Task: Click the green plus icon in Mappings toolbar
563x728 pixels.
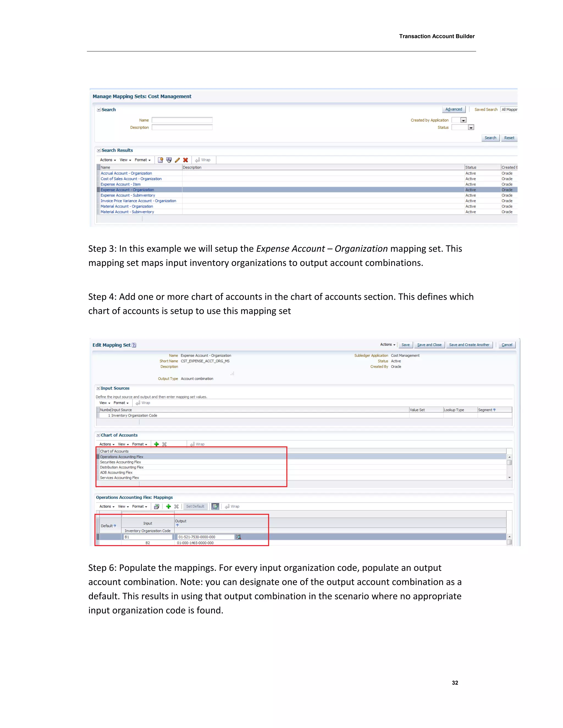Action: (x=169, y=506)
